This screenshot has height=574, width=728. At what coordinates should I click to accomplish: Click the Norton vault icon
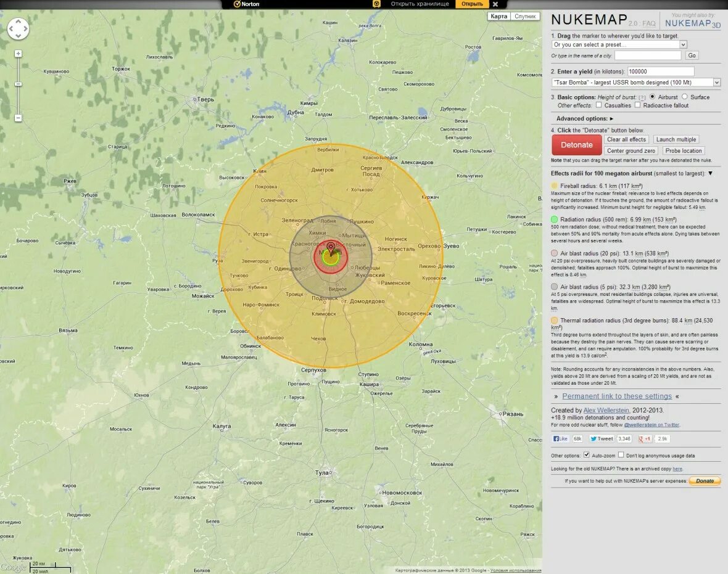(376, 4)
